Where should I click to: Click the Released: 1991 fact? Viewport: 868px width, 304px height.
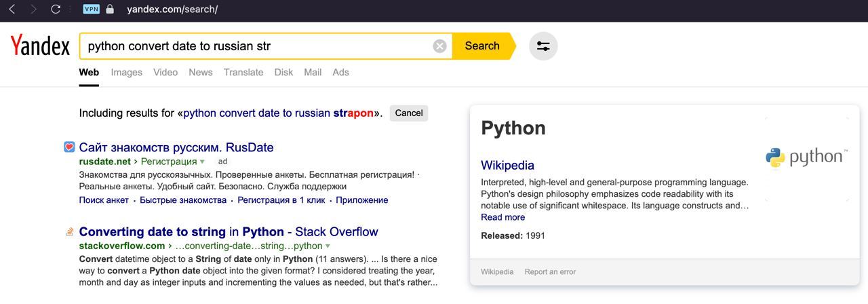[x=513, y=235]
